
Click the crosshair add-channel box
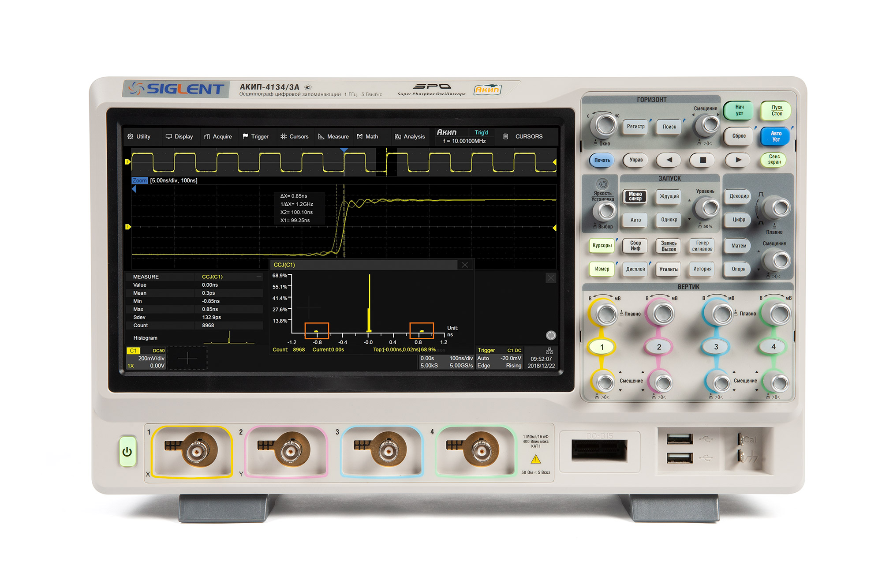[x=187, y=358]
